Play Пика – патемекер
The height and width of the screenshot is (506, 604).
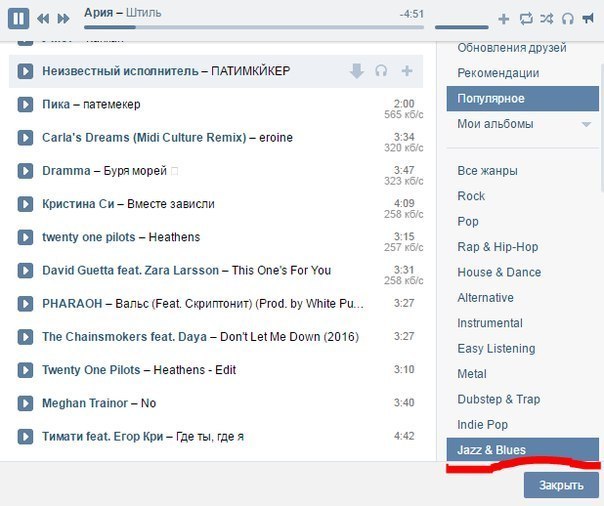pyautogui.click(x=26, y=105)
